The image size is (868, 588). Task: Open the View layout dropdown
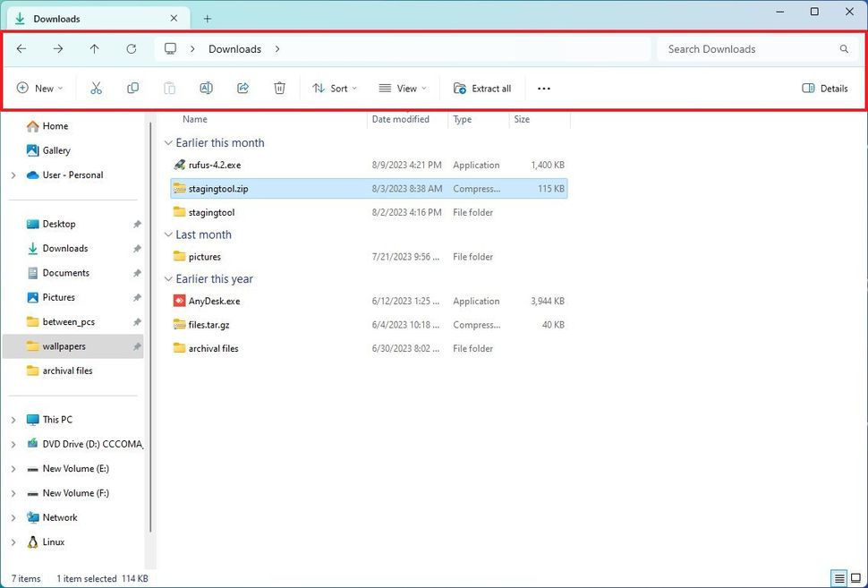[x=403, y=88]
